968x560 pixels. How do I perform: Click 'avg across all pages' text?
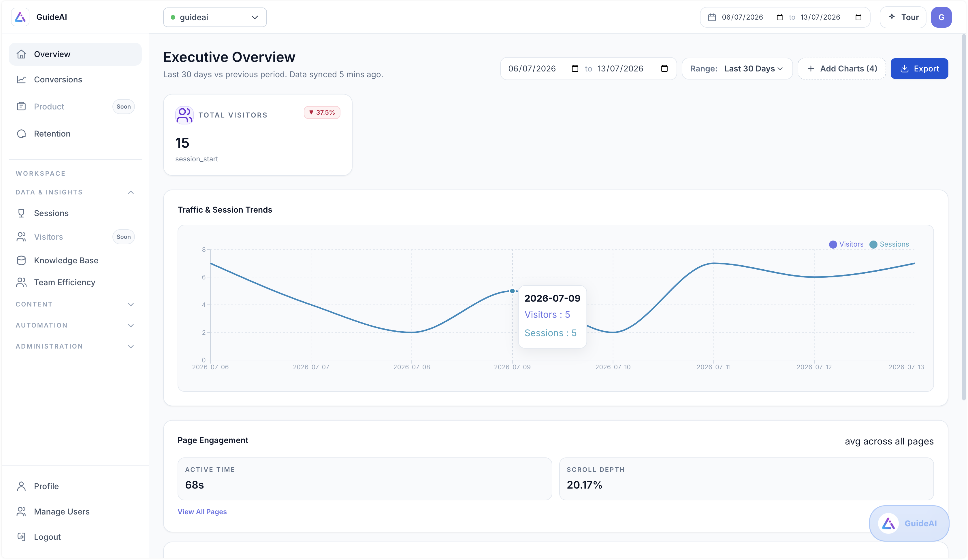[889, 441]
